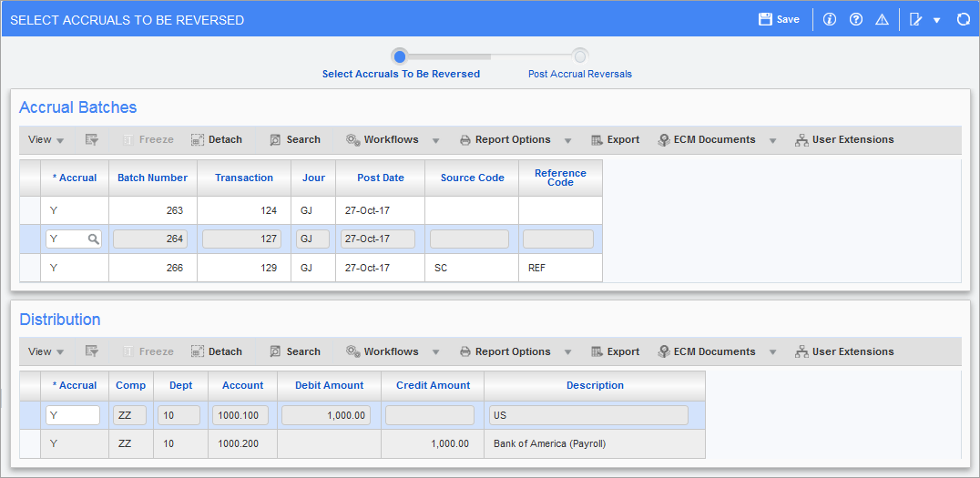Click Detach in Accrual Batches toolbar

[216, 140]
